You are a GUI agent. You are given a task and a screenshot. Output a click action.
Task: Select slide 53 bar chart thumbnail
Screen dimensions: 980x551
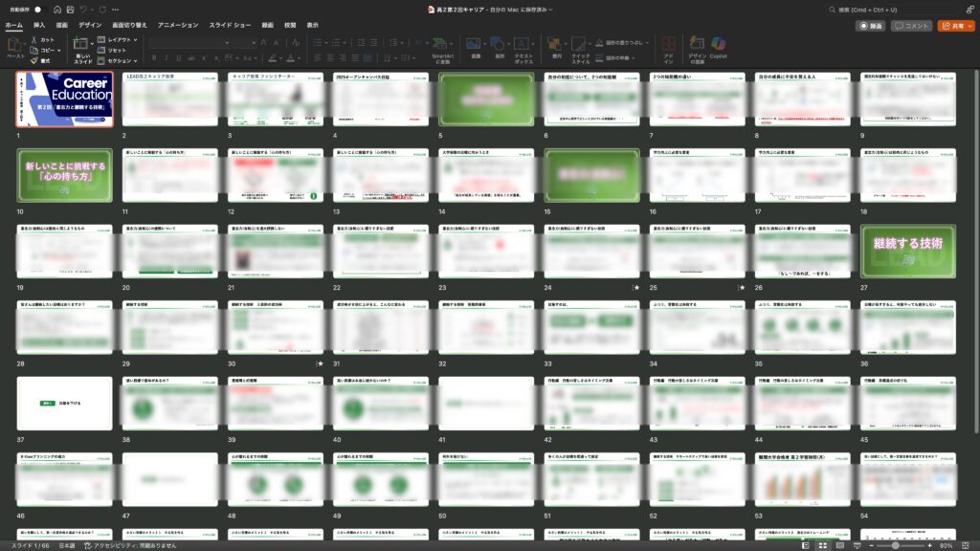(803, 479)
